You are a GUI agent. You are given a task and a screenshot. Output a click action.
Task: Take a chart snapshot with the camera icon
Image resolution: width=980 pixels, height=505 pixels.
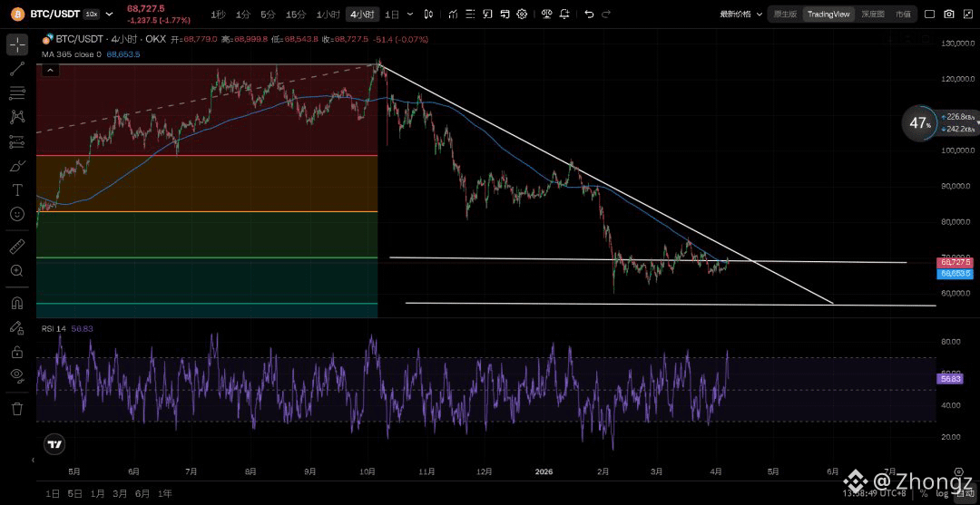coord(949,14)
